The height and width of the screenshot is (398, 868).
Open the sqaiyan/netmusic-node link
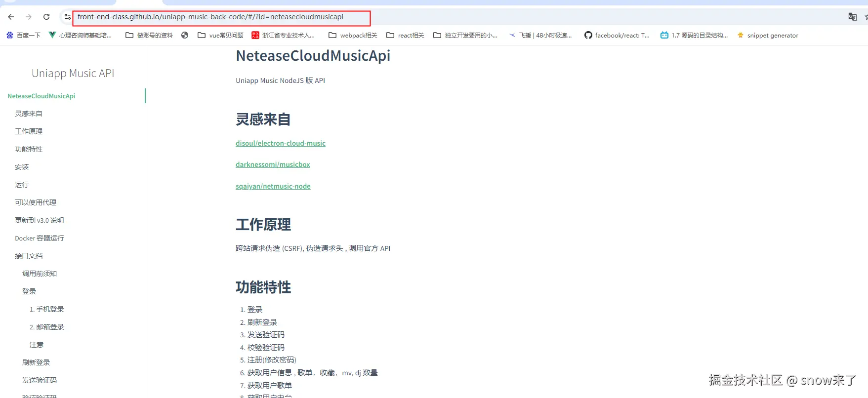273,186
